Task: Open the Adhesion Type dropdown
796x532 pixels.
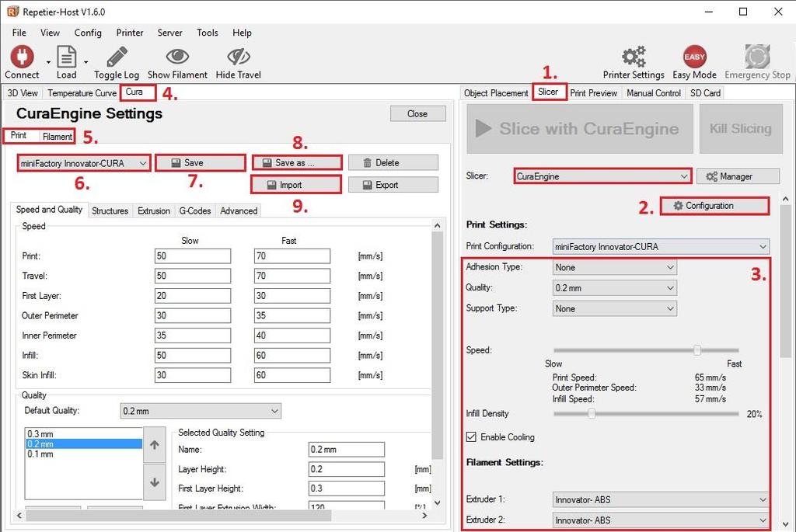Action: (x=614, y=267)
